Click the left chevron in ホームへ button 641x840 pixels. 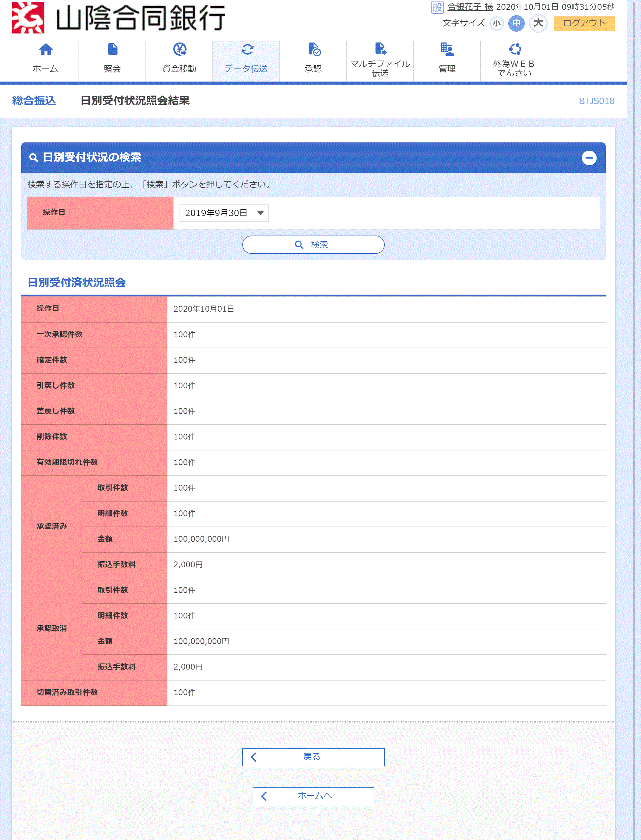point(264,796)
